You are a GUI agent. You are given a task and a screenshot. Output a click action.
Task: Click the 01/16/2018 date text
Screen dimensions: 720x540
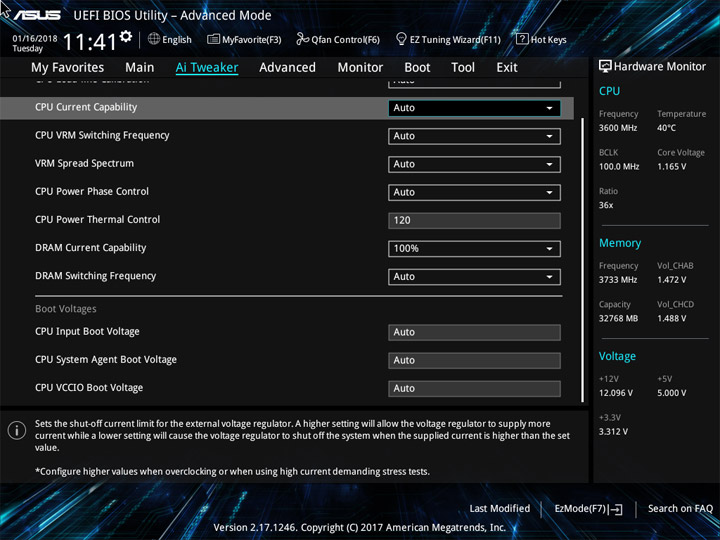[x=35, y=38]
